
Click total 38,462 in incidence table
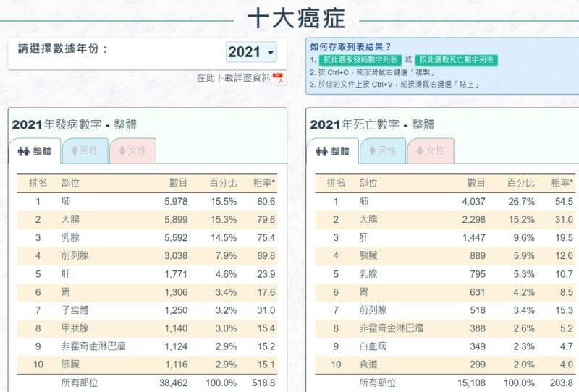click(174, 383)
